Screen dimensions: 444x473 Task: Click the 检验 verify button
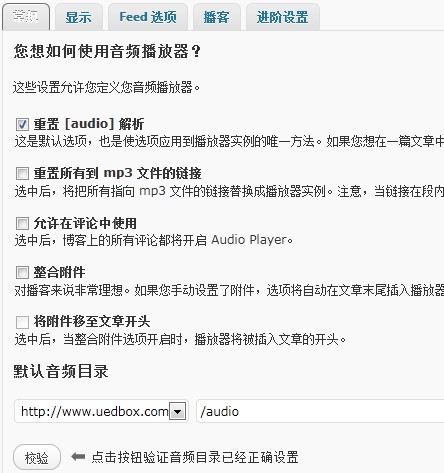[37, 457]
